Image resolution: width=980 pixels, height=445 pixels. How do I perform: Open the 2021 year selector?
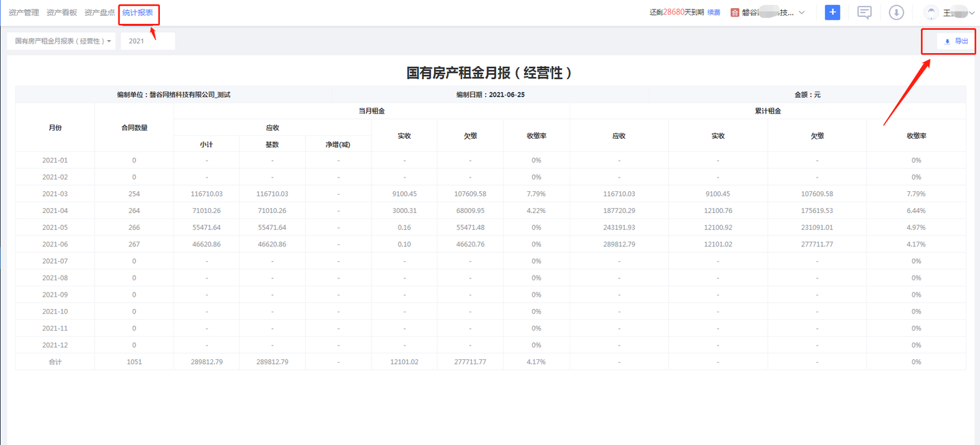(148, 42)
